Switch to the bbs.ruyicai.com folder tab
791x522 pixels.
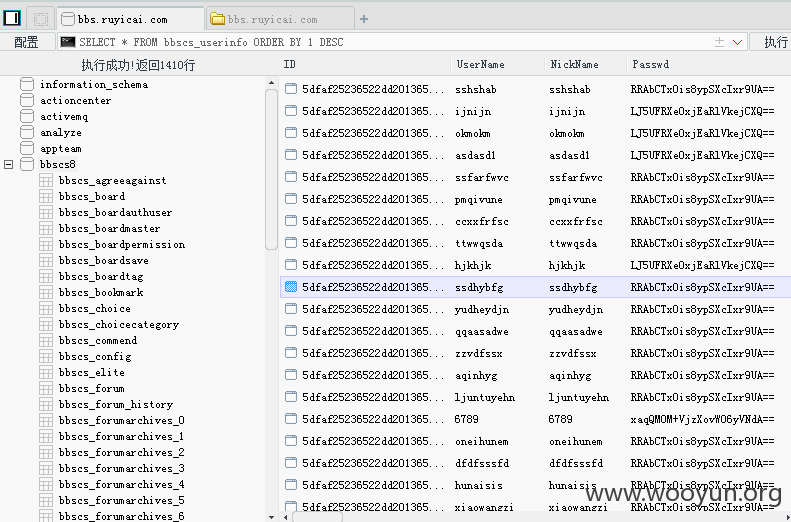(280, 20)
